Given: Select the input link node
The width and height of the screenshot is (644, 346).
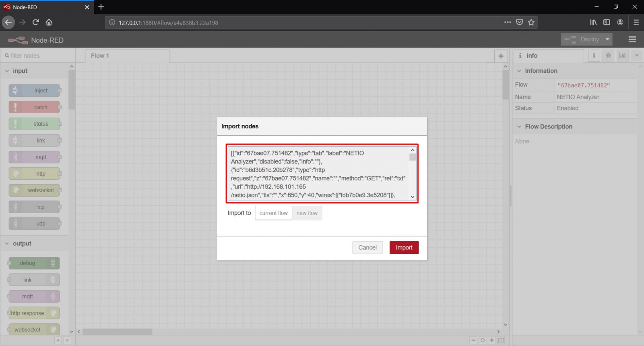Looking at the screenshot, I should [x=35, y=141].
